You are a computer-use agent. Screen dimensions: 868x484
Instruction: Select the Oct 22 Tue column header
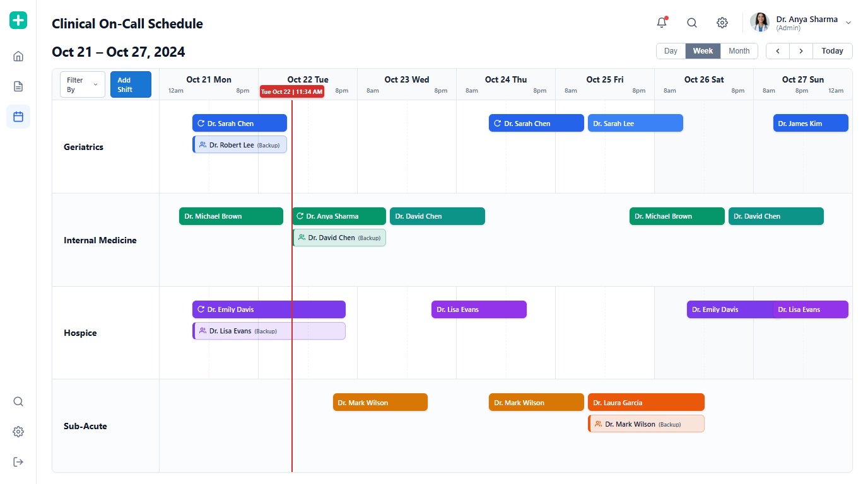(x=308, y=79)
